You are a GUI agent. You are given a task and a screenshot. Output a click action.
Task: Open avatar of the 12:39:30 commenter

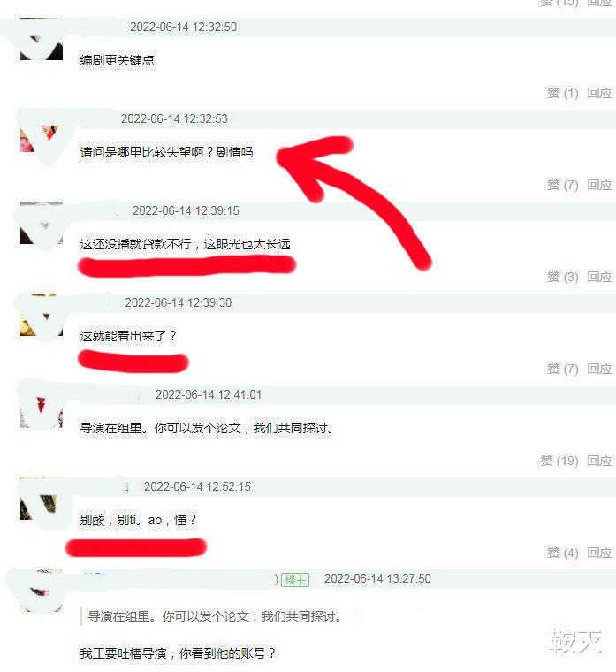42,315
